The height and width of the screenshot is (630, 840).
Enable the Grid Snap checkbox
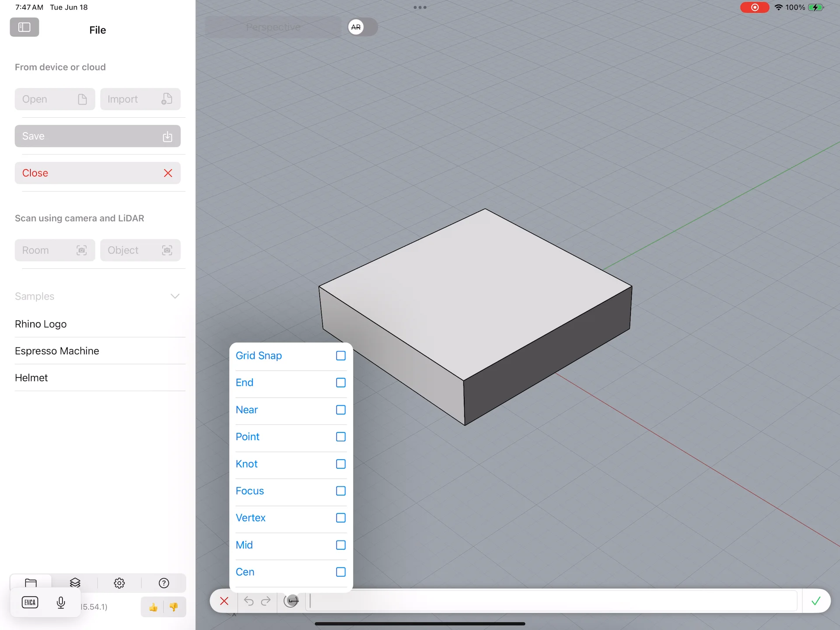[x=340, y=356]
